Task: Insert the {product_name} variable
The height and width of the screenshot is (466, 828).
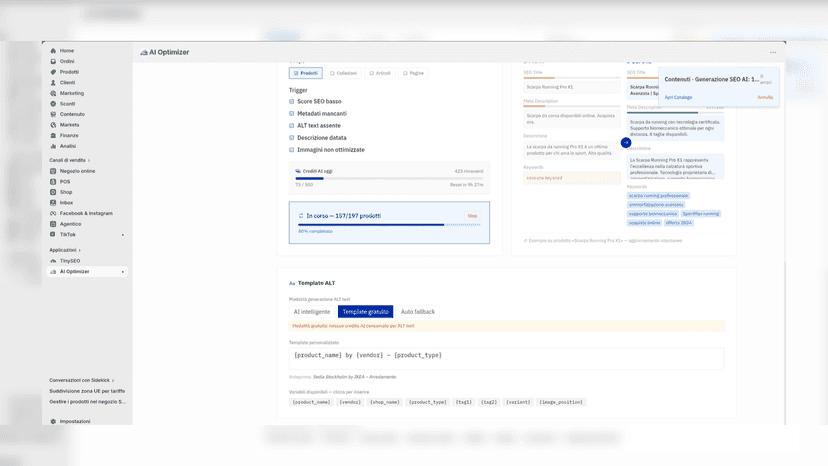Action: (312, 402)
